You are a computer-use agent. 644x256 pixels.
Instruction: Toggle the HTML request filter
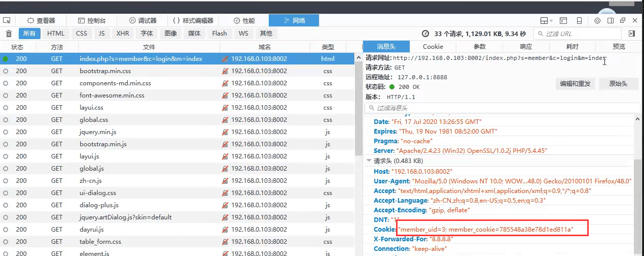click(56, 34)
